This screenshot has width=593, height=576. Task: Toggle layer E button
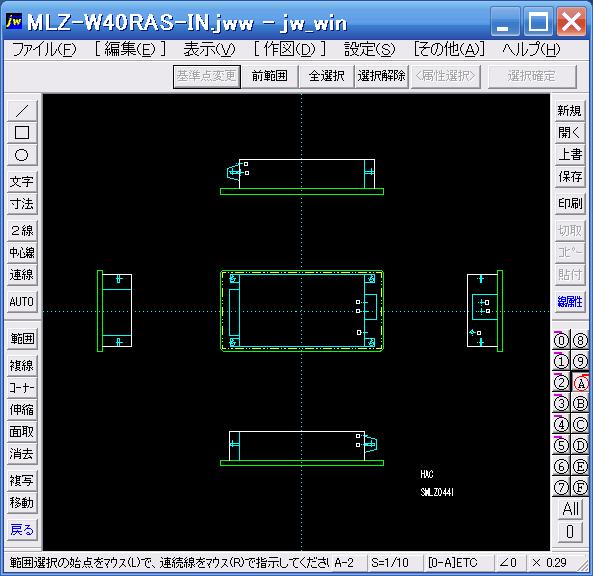(580, 466)
